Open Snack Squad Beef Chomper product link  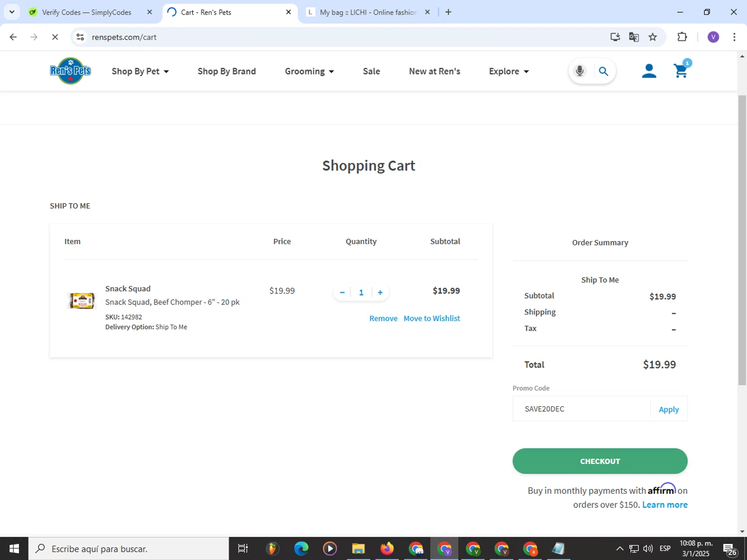pyautogui.click(x=172, y=302)
